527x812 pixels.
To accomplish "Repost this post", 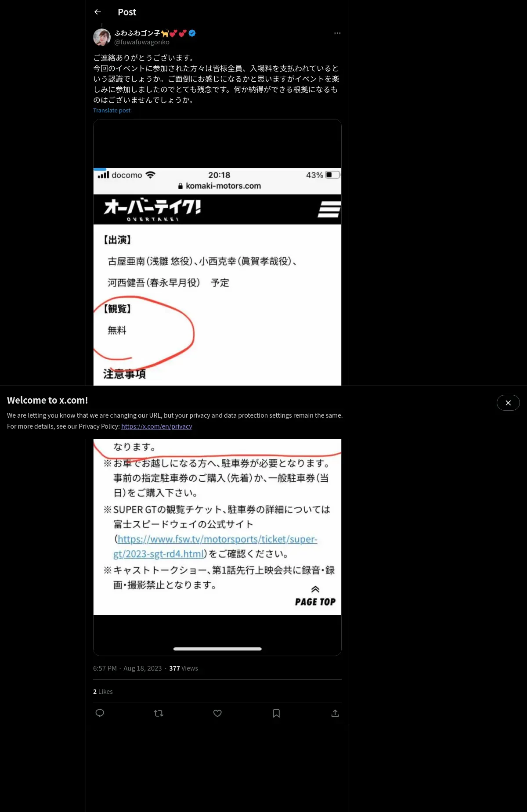I will pyautogui.click(x=159, y=713).
